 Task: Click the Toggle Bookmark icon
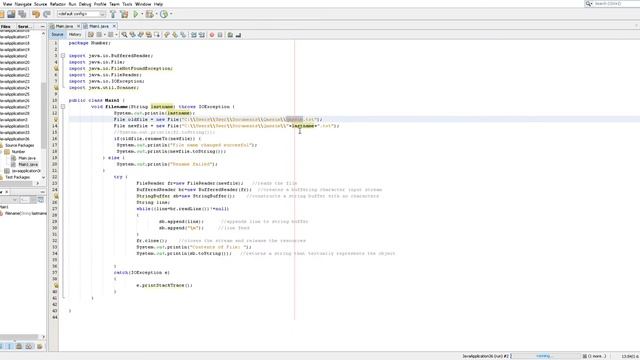coord(183,35)
